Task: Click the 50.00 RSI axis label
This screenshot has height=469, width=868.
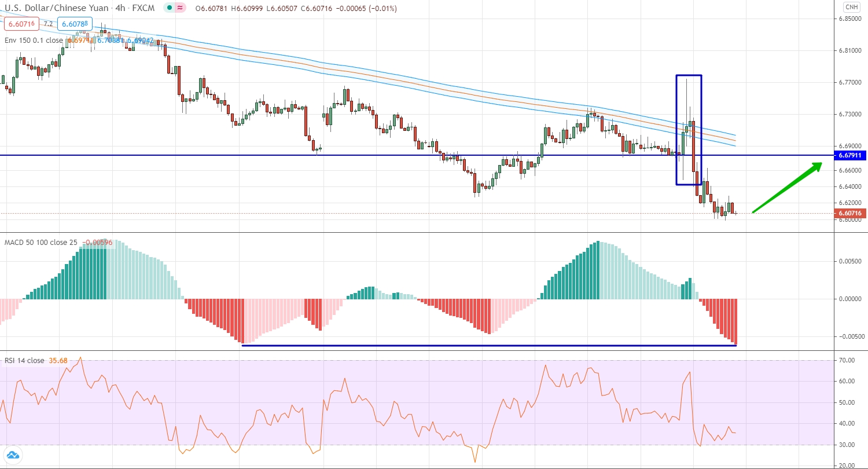Action: point(847,402)
